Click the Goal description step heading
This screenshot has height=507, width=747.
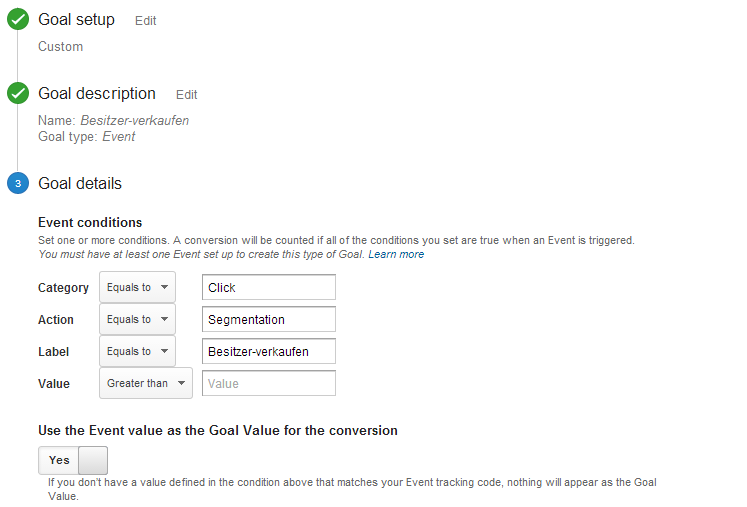[97, 94]
